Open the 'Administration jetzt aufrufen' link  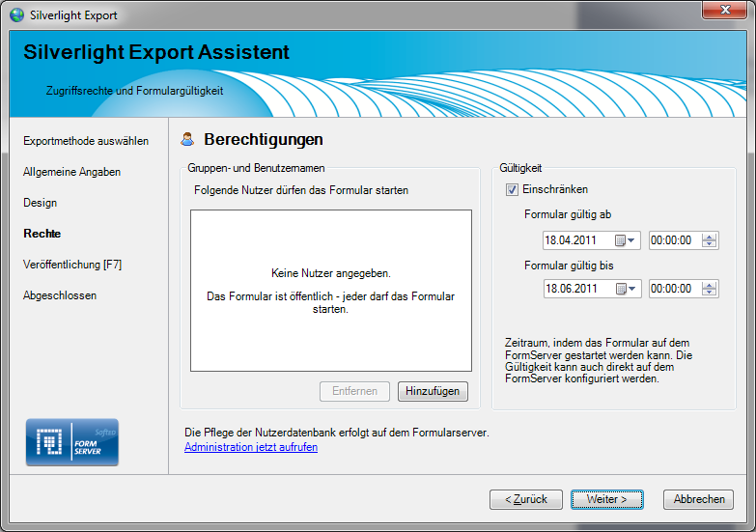tap(250, 447)
